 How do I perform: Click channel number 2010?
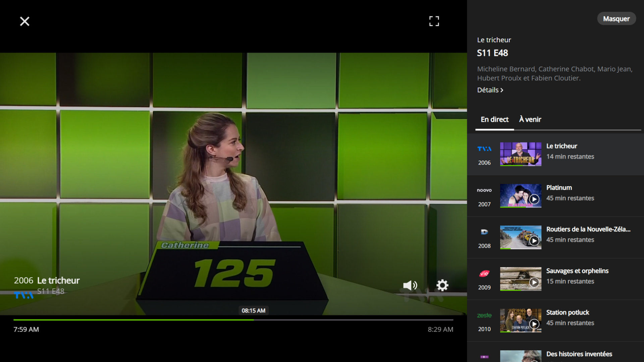[484, 329]
